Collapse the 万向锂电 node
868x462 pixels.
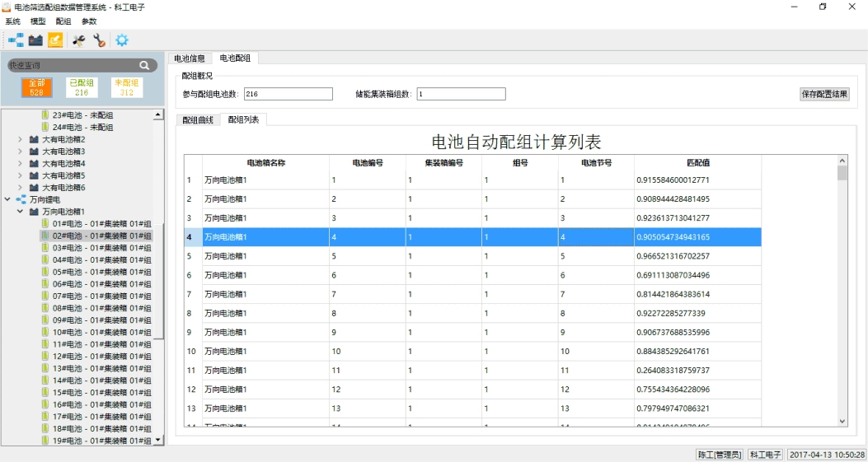point(7,199)
